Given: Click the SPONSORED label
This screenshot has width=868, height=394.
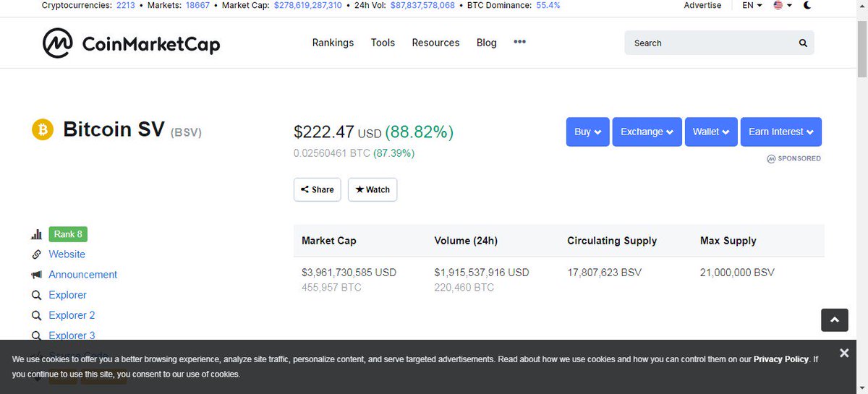Looking at the screenshot, I should click(793, 158).
